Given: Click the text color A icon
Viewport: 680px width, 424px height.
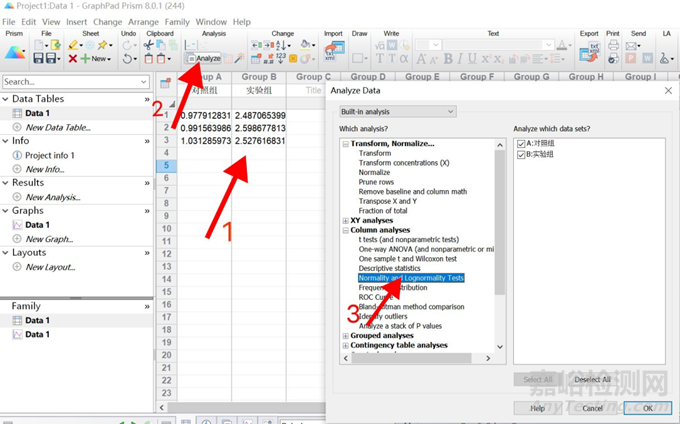Looking at the screenshot, I should (562, 45).
